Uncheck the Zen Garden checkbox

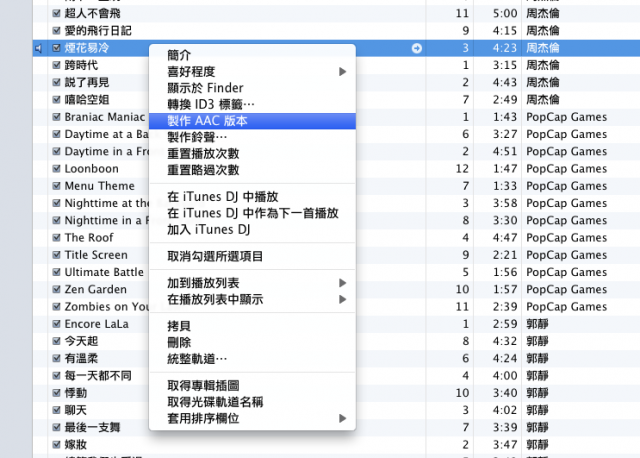pyautogui.click(x=57, y=289)
